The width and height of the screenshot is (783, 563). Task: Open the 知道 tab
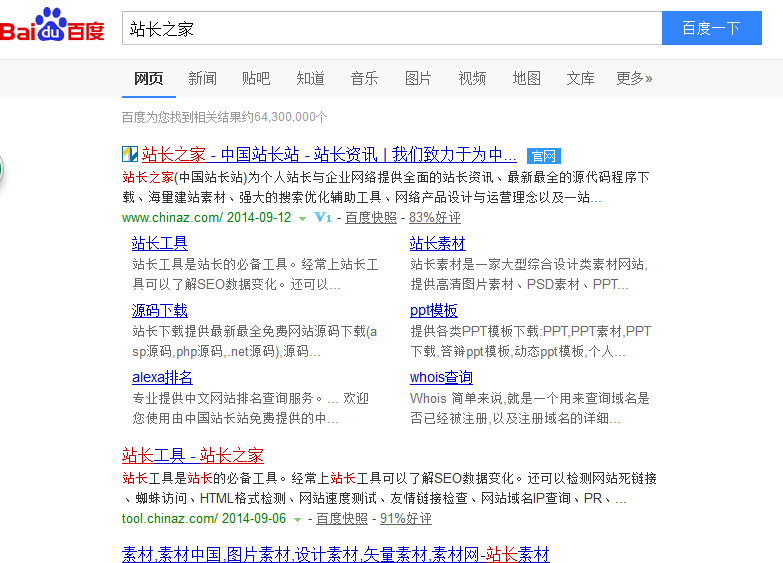[x=310, y=78]
